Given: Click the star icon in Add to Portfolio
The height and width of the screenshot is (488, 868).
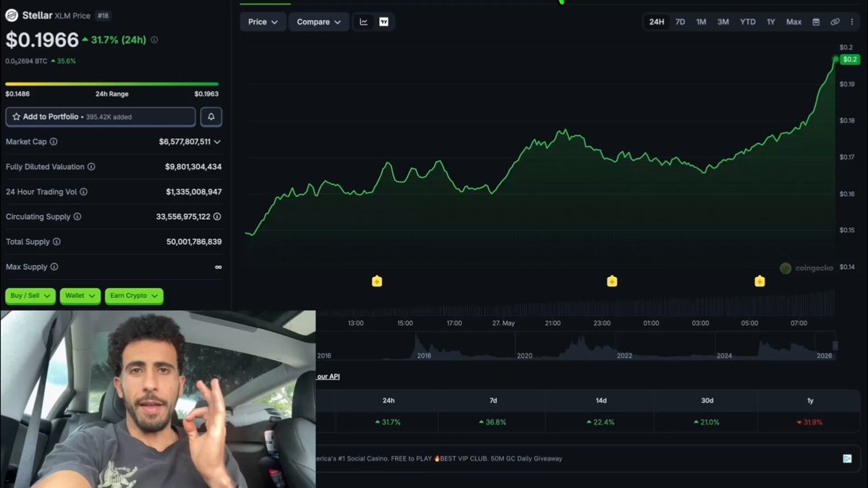Looking at the screenshot, I should click(x=17, y=116).
